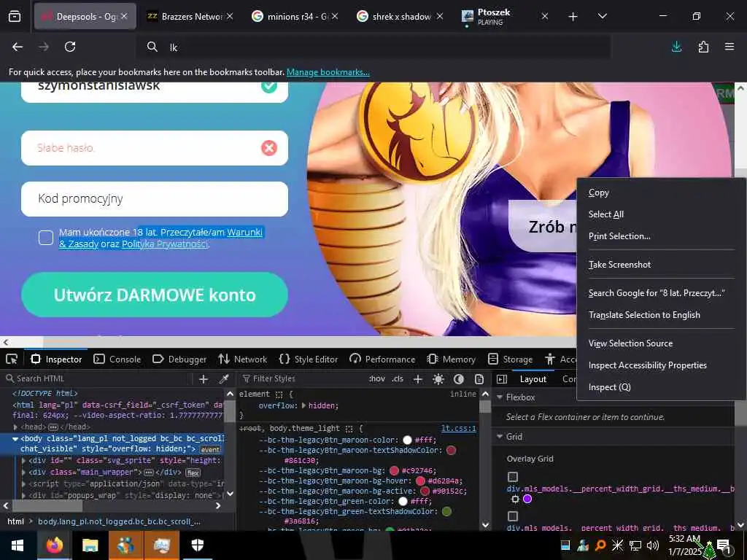Add a new node in the Inspector
This screenshot has height=560, width=747.
[204, 379]
